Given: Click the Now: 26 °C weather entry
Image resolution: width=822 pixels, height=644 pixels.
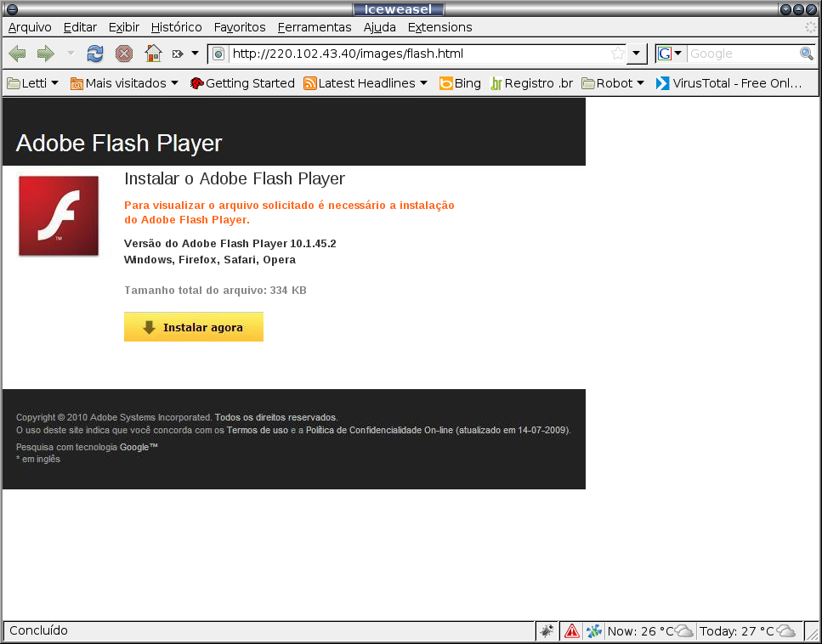Looking at the screenshot, I should click(x=650, y=631).
